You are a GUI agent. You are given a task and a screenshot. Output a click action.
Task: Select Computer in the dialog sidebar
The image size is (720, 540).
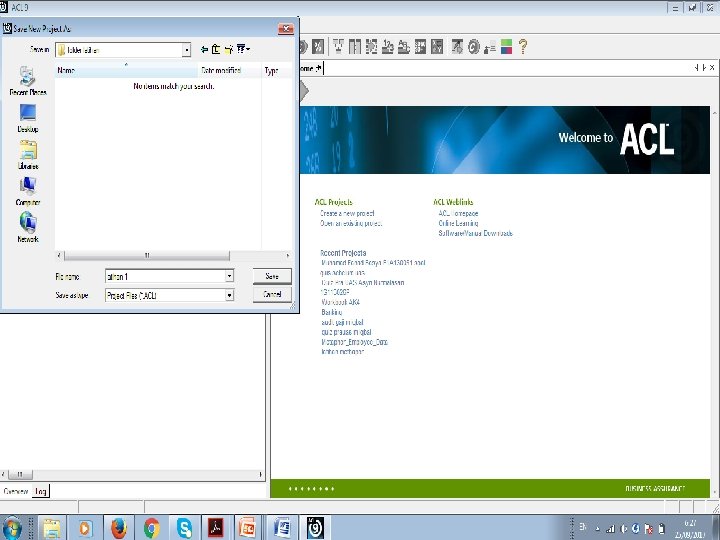point(28,191)
